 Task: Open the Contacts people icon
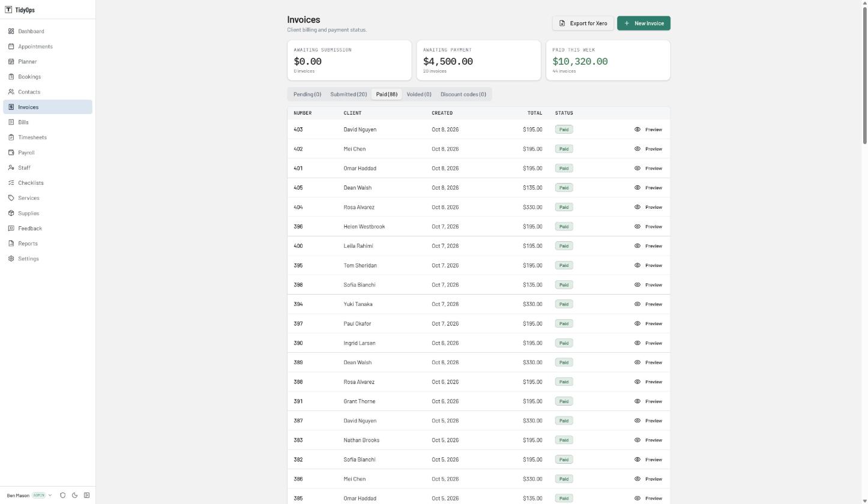point(11,92)
